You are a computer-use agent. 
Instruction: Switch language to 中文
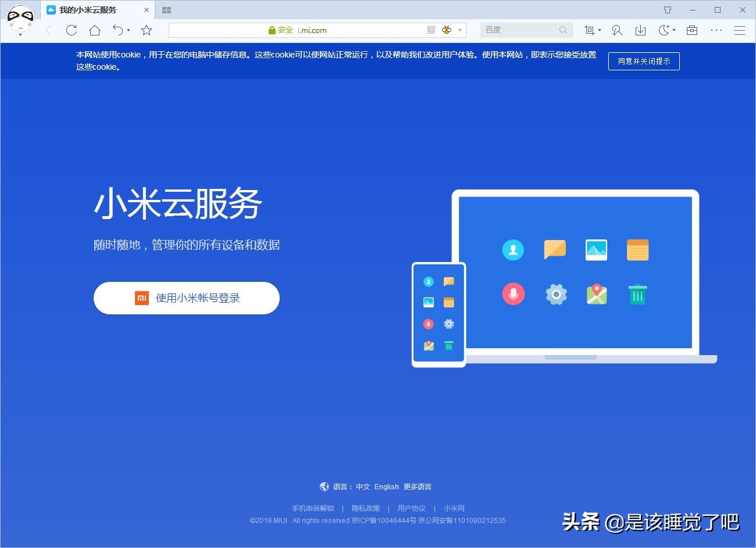[363, 487]
